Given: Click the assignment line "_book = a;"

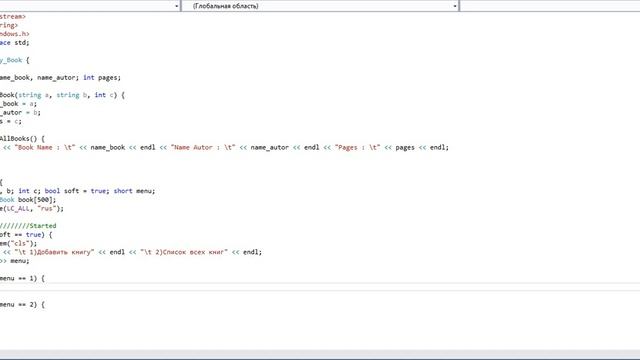Looking at the screenshot, I should click(18, 104).
